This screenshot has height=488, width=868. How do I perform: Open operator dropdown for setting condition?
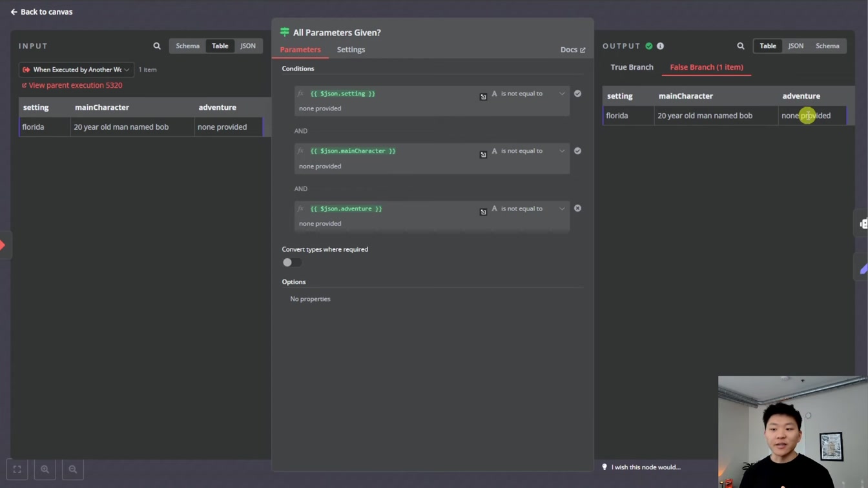[x=529, y=94]
